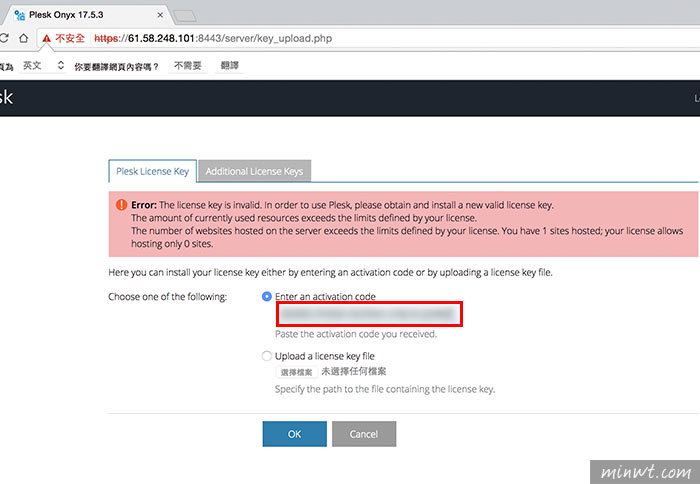Click the address bar URL

coord(213,38)
